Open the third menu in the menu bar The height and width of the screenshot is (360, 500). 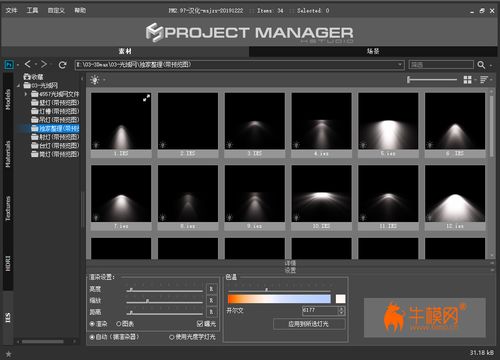coord(56,10)
